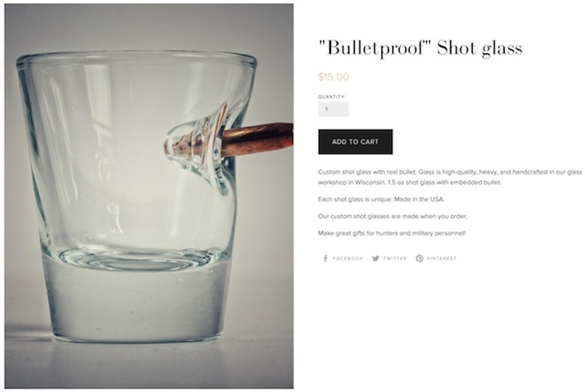Click the thick glass base in photo

[137, 297]
